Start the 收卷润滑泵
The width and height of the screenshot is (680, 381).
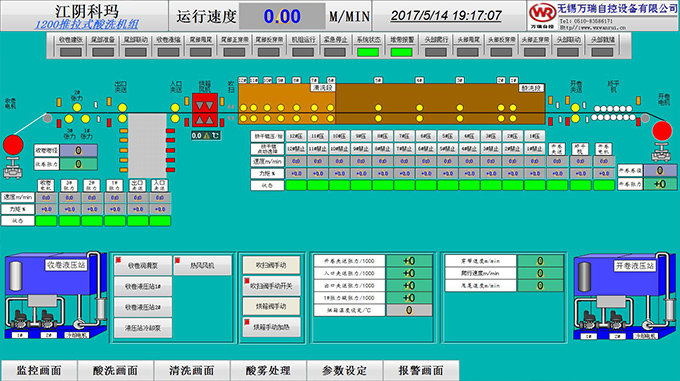143,265
